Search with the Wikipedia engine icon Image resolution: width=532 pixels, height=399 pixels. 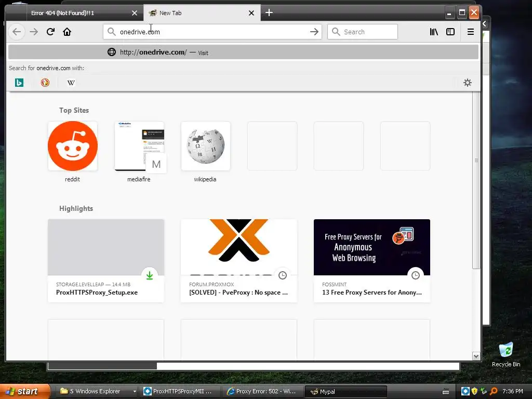click(71, 83)
